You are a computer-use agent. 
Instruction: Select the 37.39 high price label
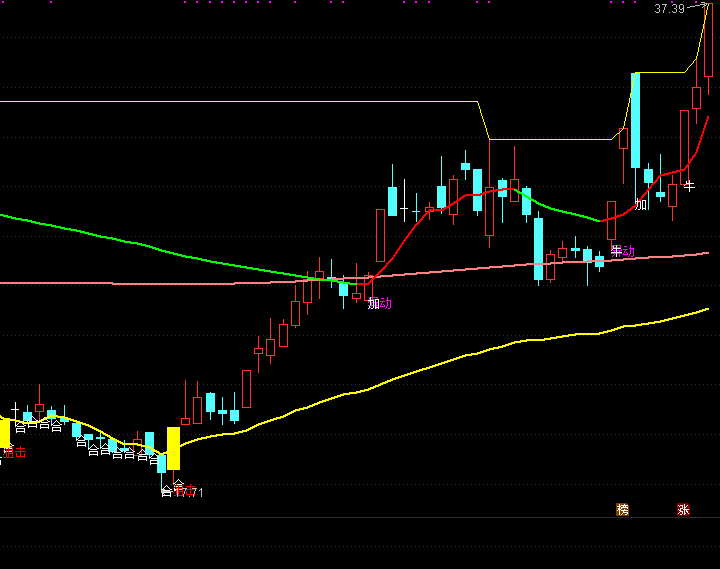(x=669, y=9)
